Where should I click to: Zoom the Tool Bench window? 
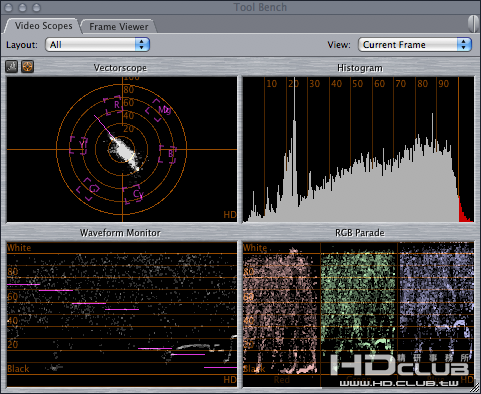pos(36,7)
